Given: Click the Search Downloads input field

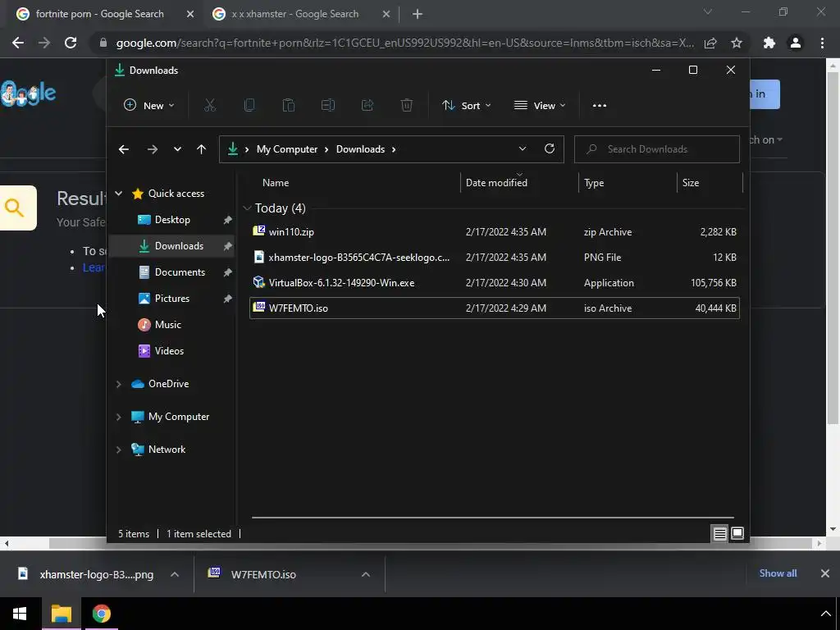Looking at the screenshot, I should tap(657, 149).
